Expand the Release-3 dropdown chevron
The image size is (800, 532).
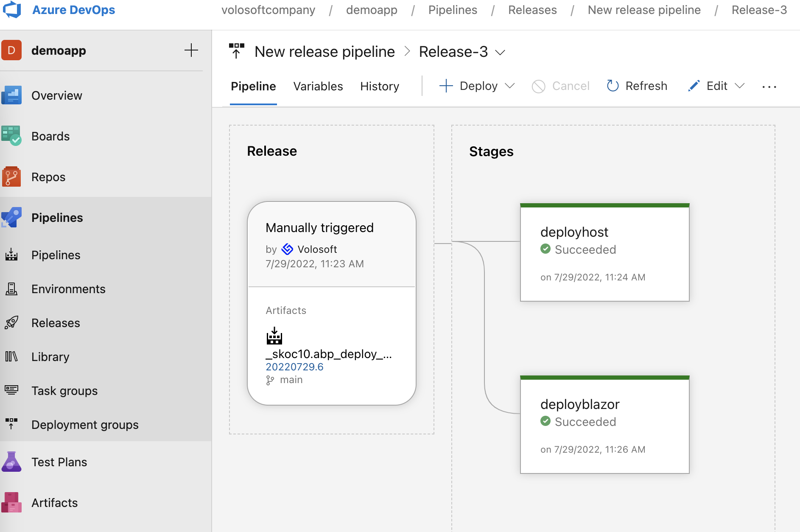tap(501, 52)
